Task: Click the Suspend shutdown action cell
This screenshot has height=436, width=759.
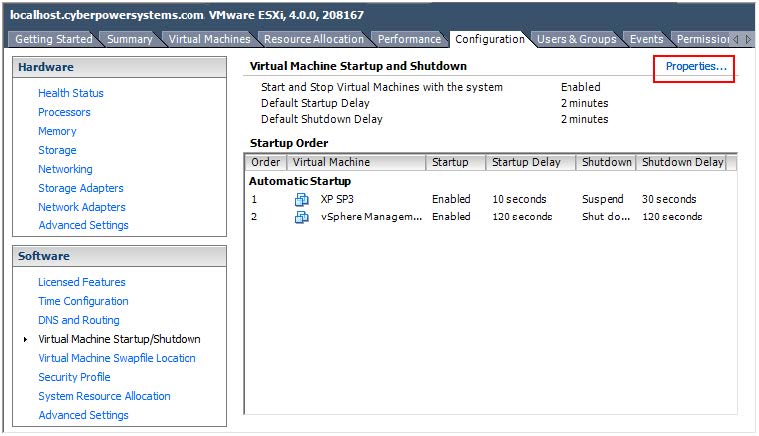Action: pos(603,199)
